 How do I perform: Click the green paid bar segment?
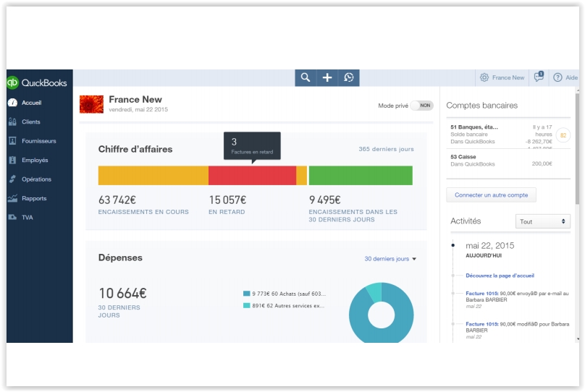click(x=361, y=176)
